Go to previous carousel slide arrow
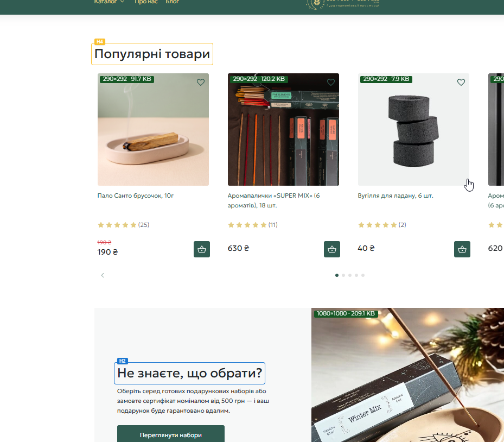The image size is (504, 442). (x=102, y=275)
